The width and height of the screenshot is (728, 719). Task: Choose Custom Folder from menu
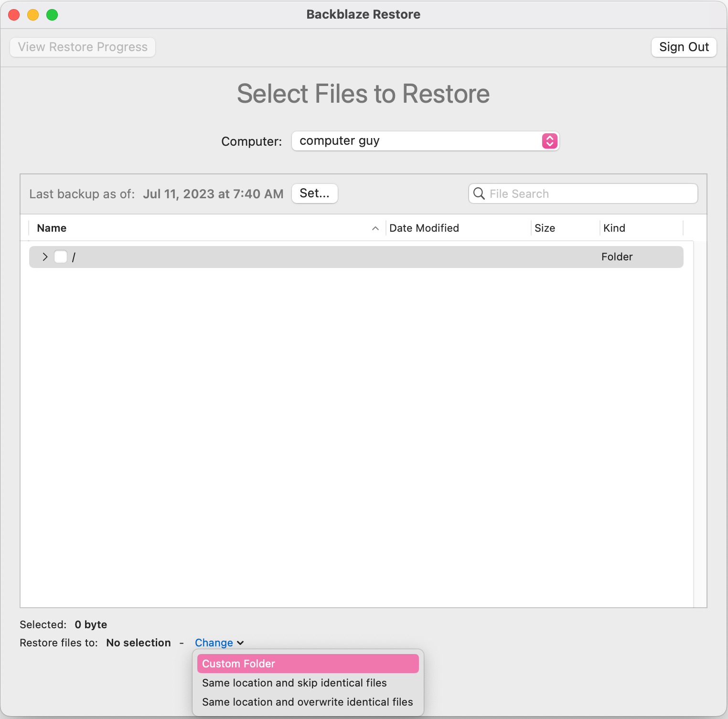(308, 664)
